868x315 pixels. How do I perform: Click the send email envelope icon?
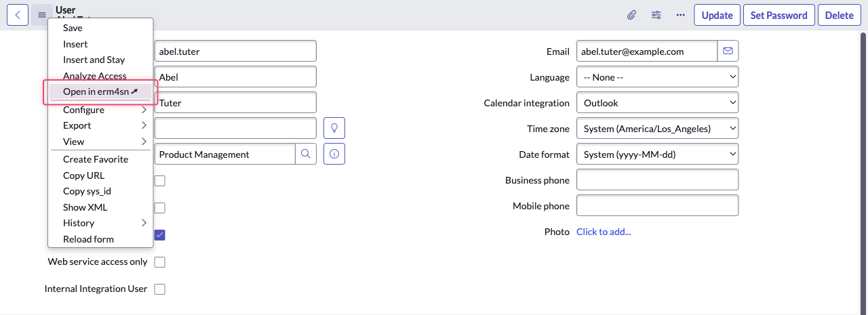point(728,51)
